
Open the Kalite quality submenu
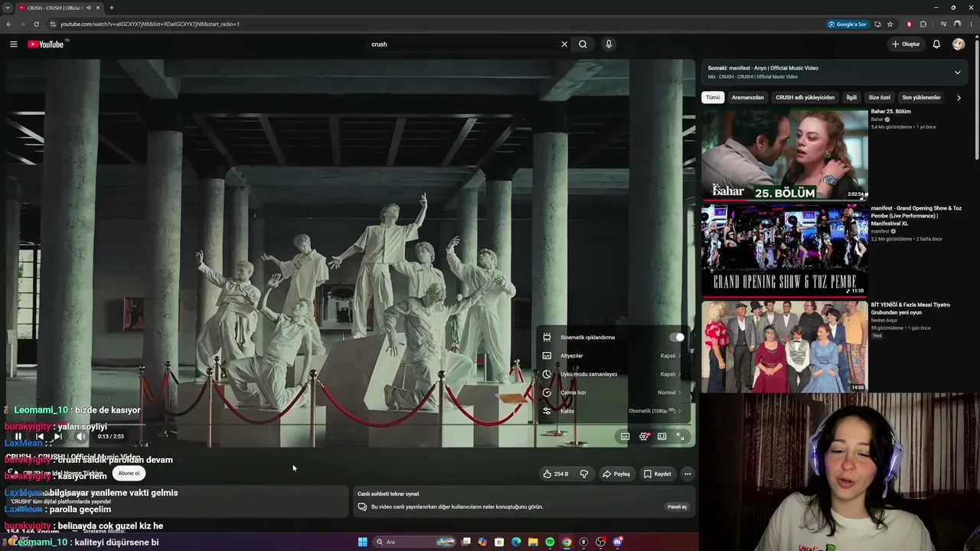coord(612,411)
